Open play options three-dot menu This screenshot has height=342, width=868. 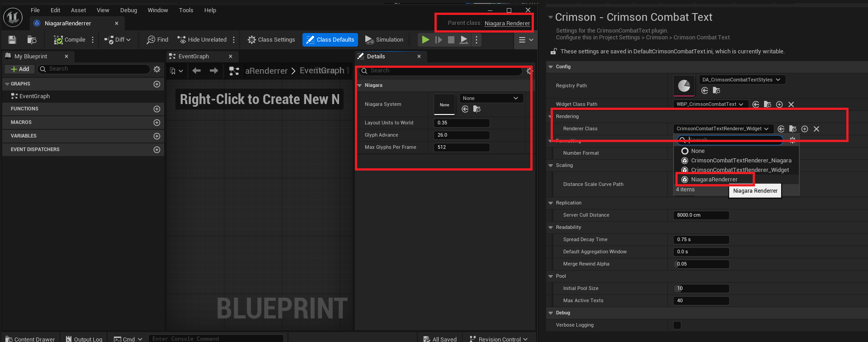tap(476, 40)
